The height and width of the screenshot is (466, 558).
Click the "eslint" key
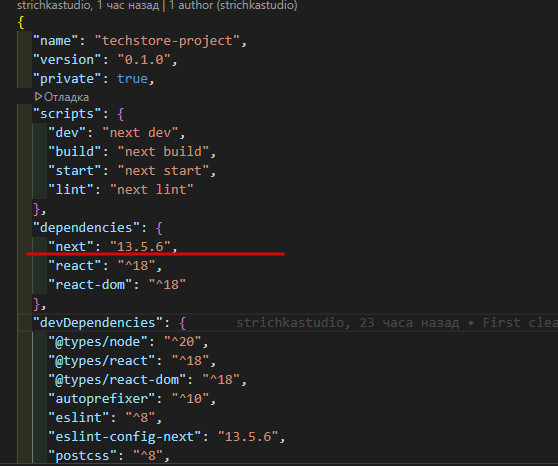78,418
